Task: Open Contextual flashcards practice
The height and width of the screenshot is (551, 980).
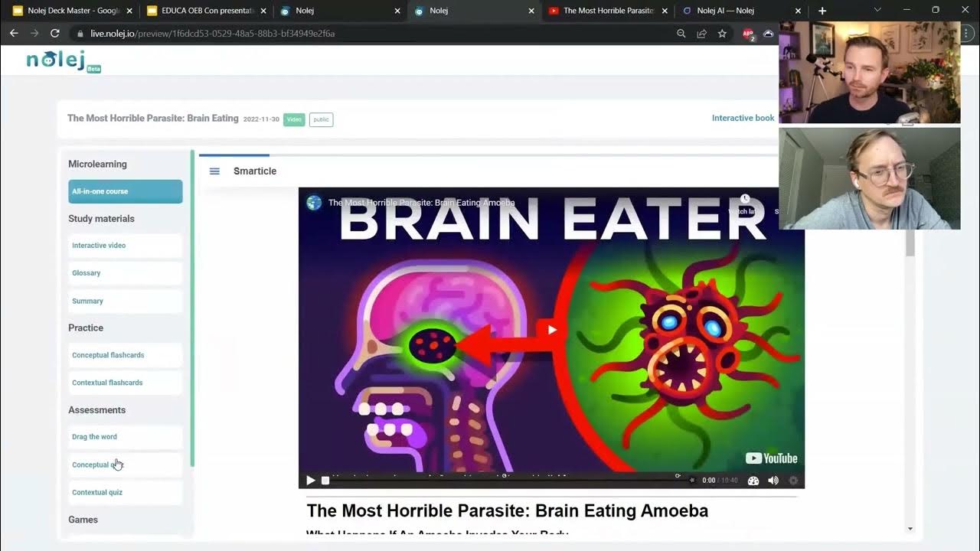Action: tap(126, 383)
